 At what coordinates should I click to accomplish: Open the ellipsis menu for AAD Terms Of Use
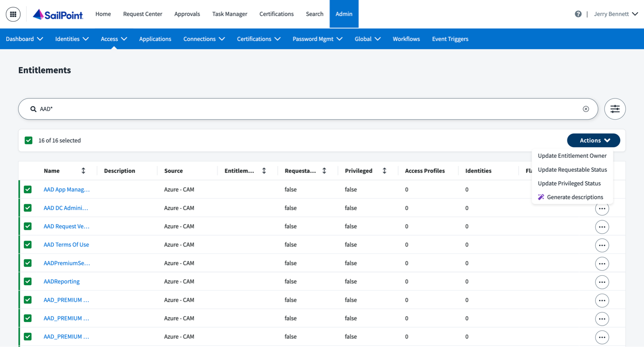(602, 245)
